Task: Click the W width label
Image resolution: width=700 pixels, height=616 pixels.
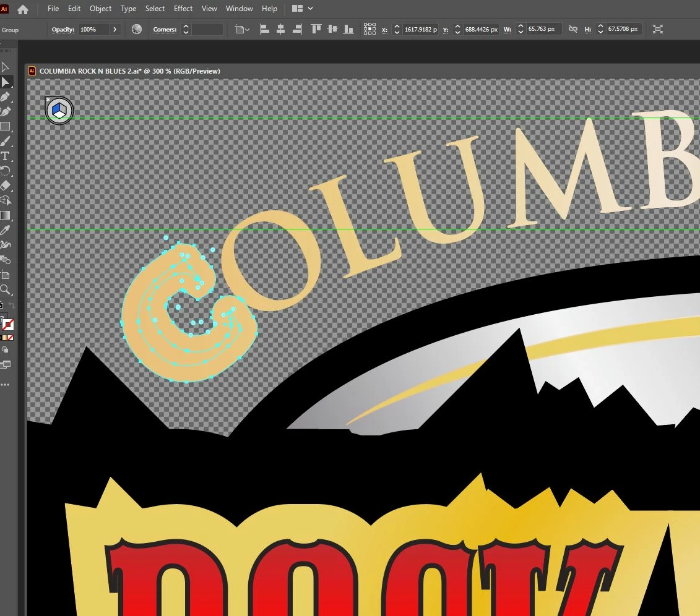Action: 507,30
